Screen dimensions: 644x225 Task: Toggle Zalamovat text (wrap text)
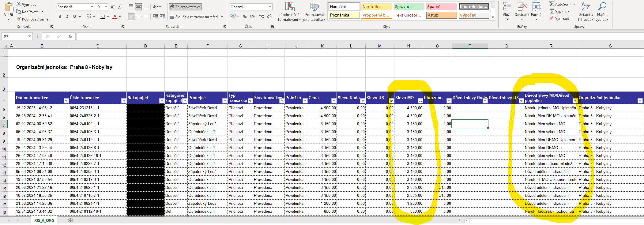(185, 7)
